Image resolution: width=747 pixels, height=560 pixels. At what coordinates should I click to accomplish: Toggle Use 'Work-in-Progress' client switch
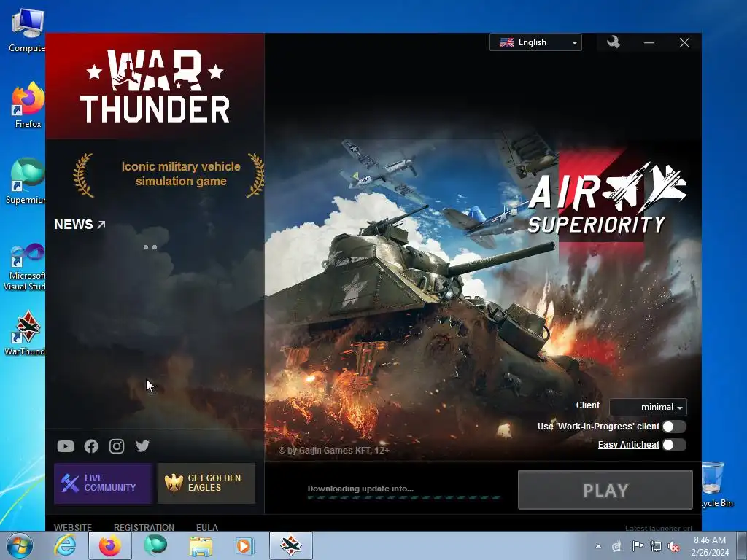(673, 427)
